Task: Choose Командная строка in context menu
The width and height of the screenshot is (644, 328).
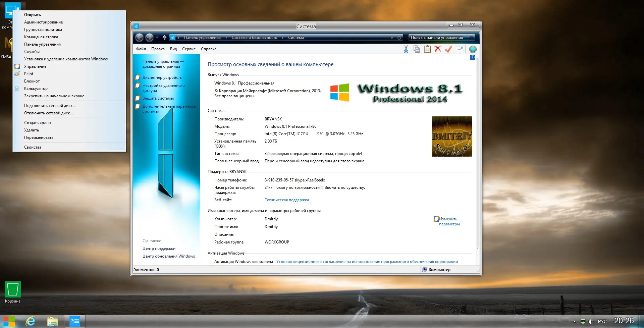Action: (69, 37)
